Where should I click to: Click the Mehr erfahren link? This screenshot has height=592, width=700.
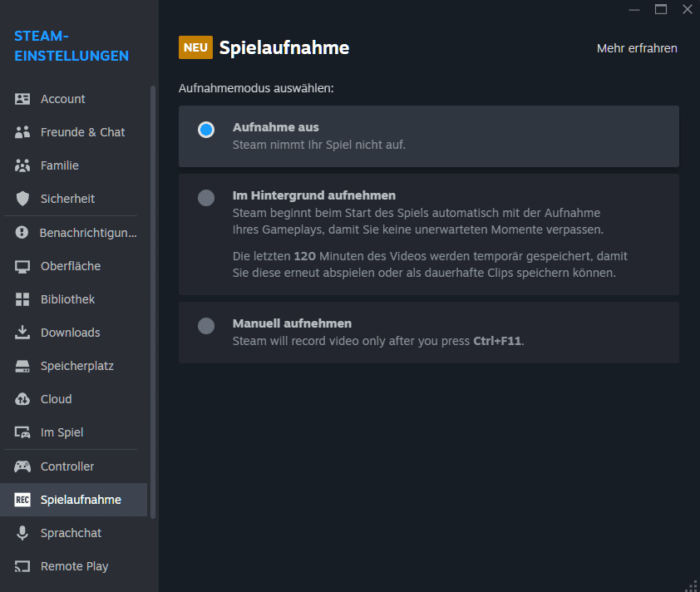pyautogui.click(x=637, y=48)
